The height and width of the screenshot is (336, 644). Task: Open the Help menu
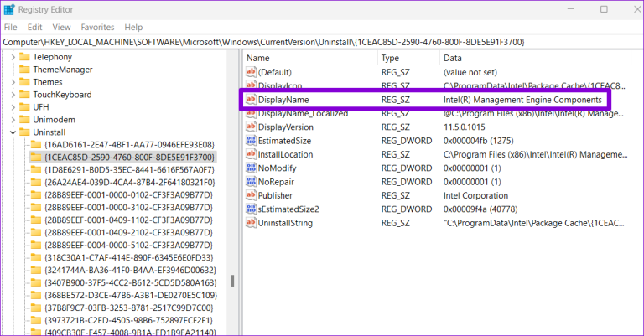[x=133, y=27]
